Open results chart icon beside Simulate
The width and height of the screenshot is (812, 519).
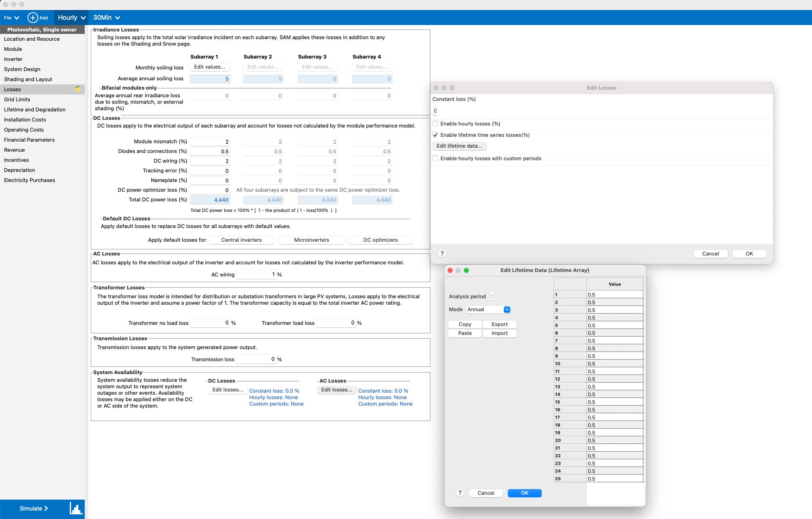click(x=75, y=509)
